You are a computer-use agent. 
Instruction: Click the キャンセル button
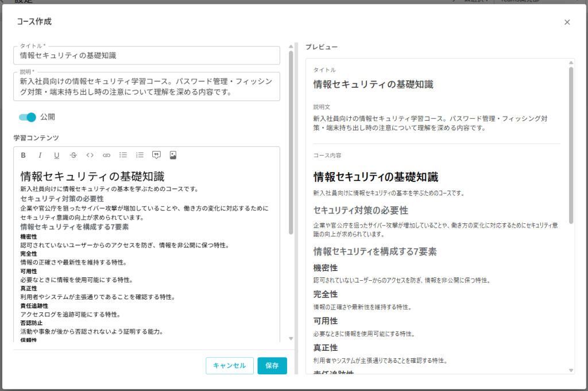point(230,366)
